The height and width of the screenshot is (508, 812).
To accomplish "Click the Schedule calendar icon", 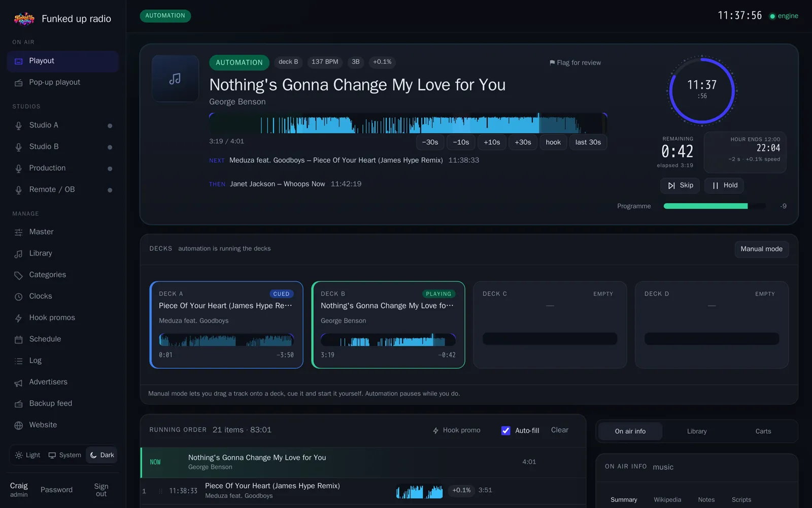I will pyautogui.click(x=19, y=339).
